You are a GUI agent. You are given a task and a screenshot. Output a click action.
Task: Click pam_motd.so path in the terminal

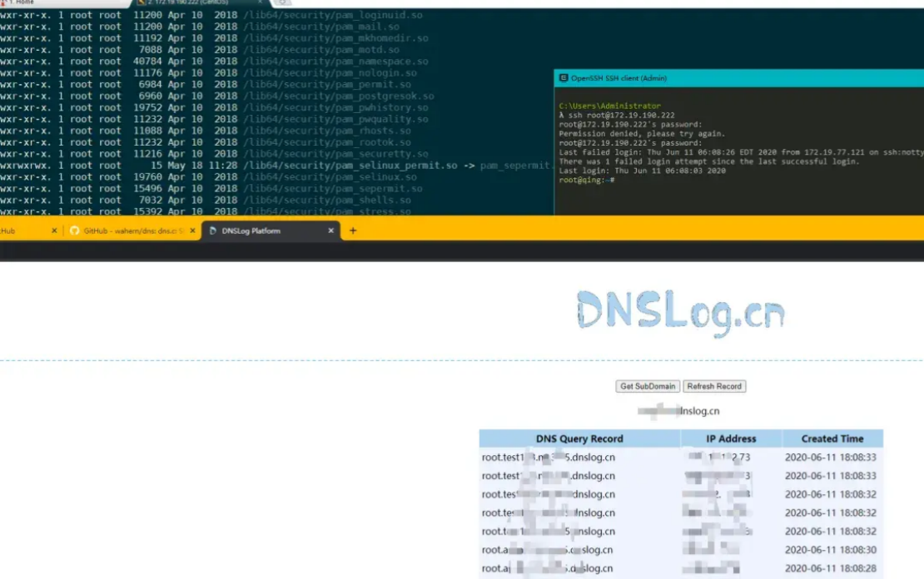(x=322, y=50)
